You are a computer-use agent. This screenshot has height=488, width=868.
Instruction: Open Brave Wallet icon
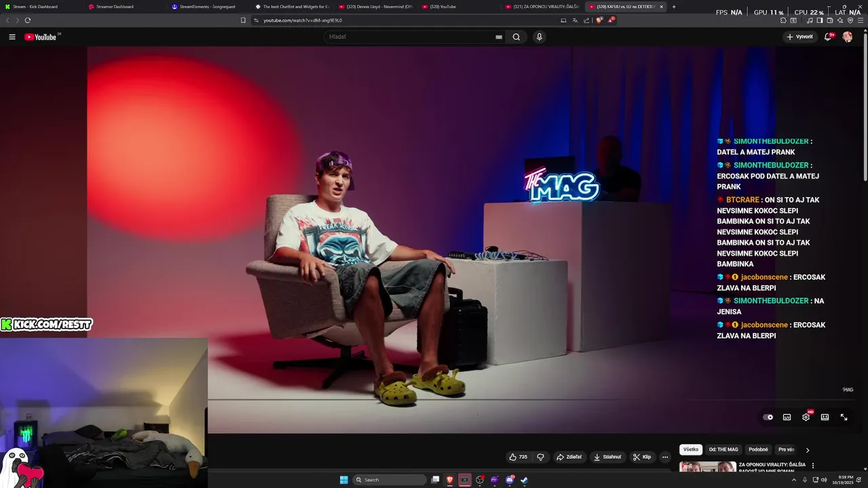(829, 20)
